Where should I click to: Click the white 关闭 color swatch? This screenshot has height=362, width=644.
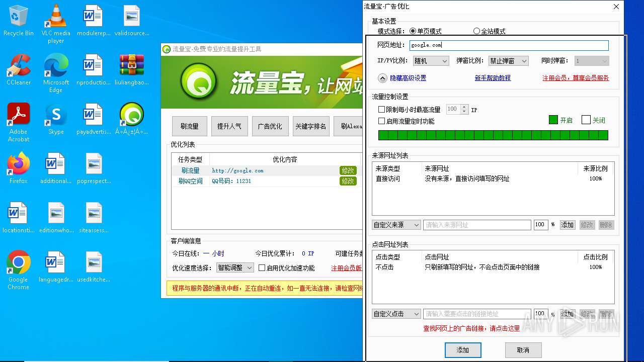[586, 120]
